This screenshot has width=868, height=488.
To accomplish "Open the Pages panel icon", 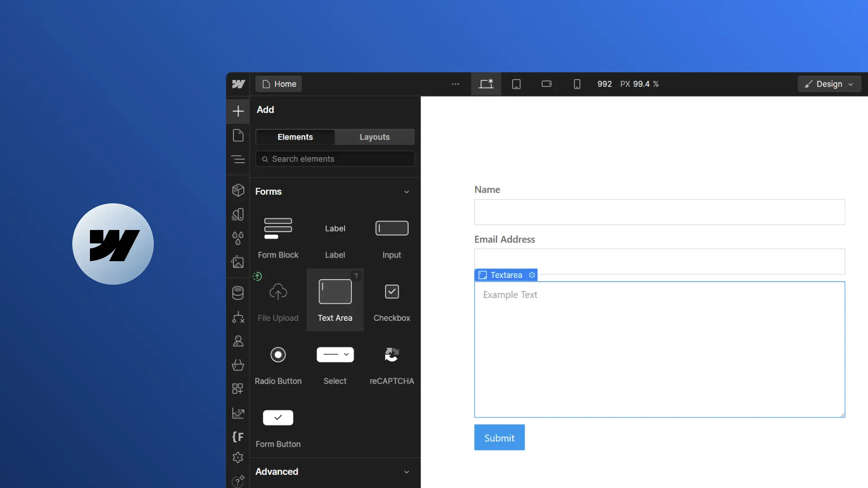I will (x=238, y=136).
